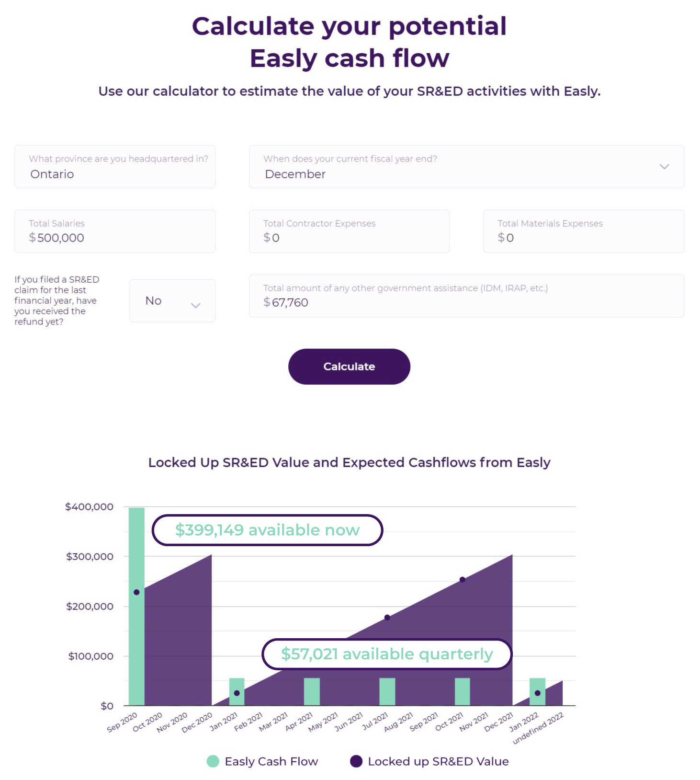Click the Total Salaries input field
Image resolution: width=700 pixels, height=780 pixels.
[114, 231]
